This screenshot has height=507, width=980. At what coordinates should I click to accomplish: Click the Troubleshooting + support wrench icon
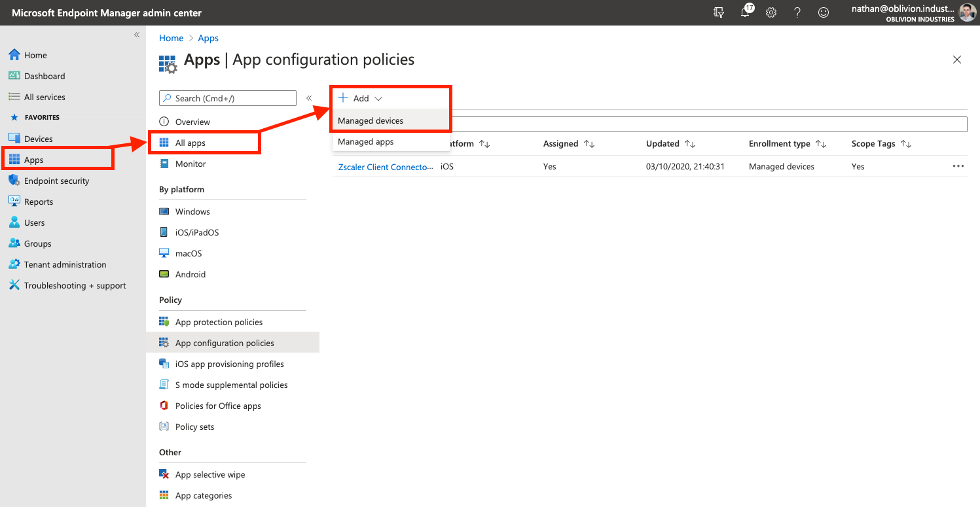[14, 285]
